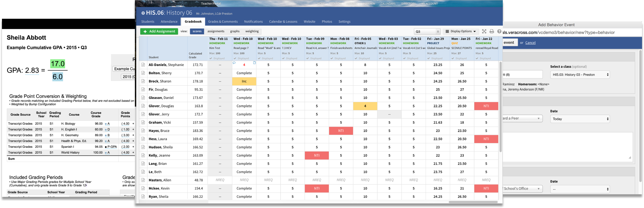Image resolution: width=644 pixels, height=208 pixels.
Task: Click the fullscreen expand icon in gradebook toolbar
Action: [x=484, y=31]
